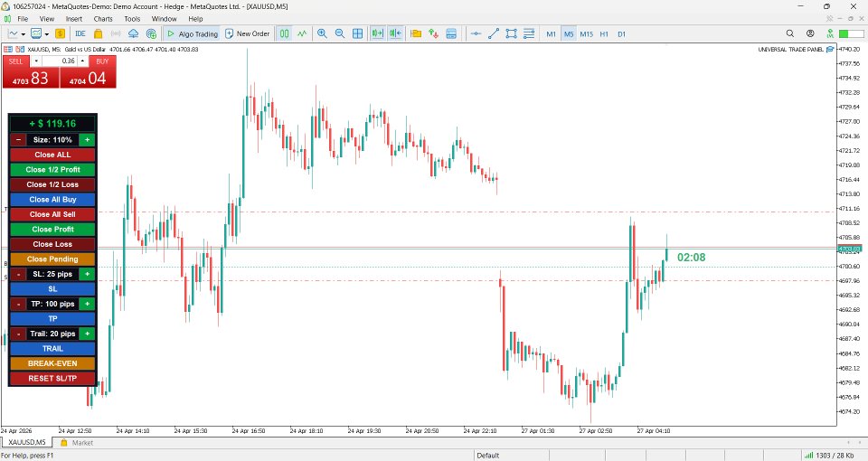Click Close All Buy button

click(x=52, y=200)
